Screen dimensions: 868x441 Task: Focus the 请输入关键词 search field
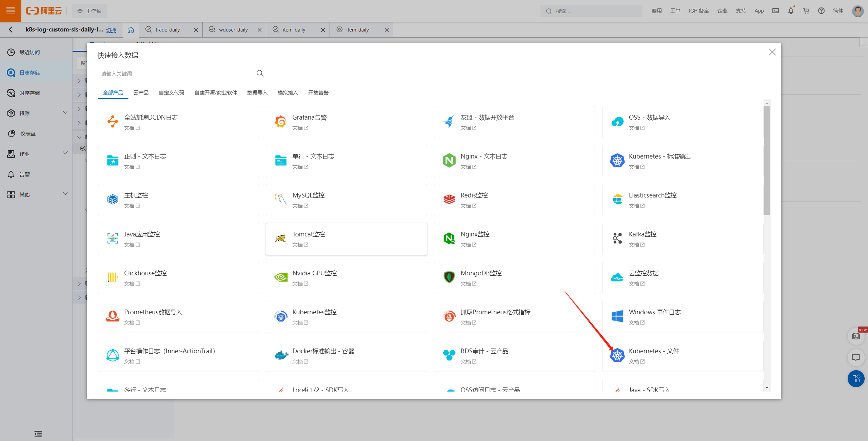(x=175, y=73)
